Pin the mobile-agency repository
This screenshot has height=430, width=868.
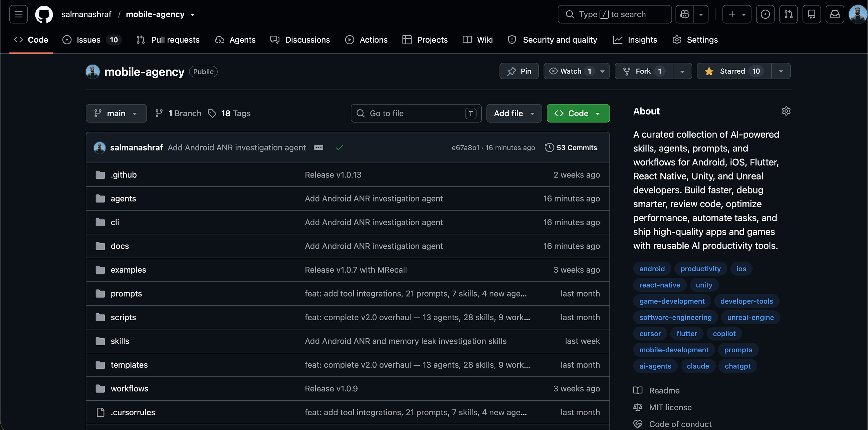point(519,71)
